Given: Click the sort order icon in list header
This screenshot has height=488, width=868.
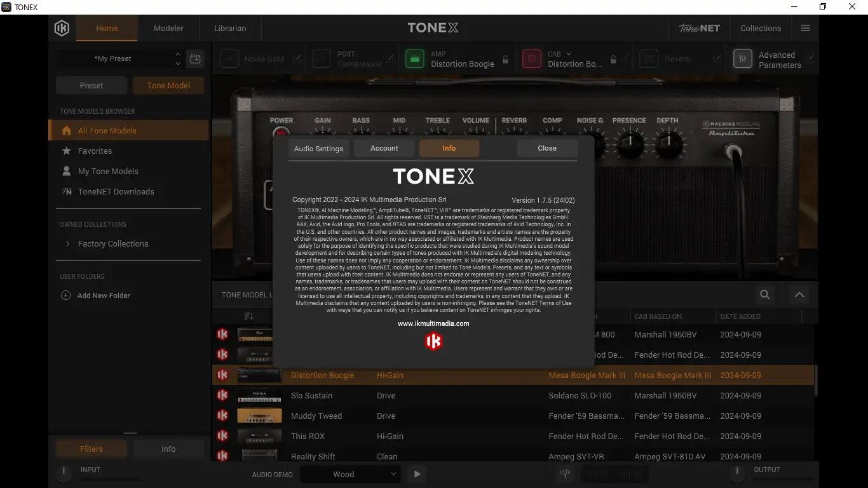Looking at the screenshot, I should 248,316.
